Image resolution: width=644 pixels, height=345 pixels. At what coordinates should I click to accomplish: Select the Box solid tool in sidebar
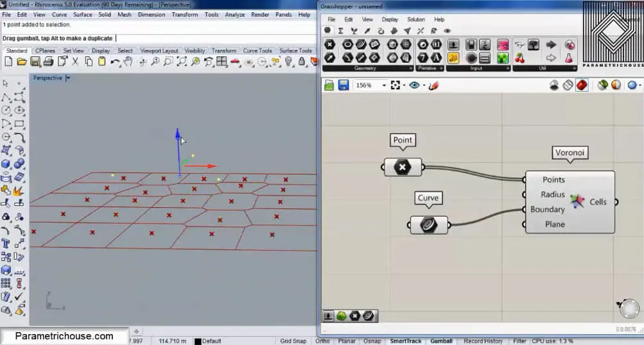[x=6, y=164]
